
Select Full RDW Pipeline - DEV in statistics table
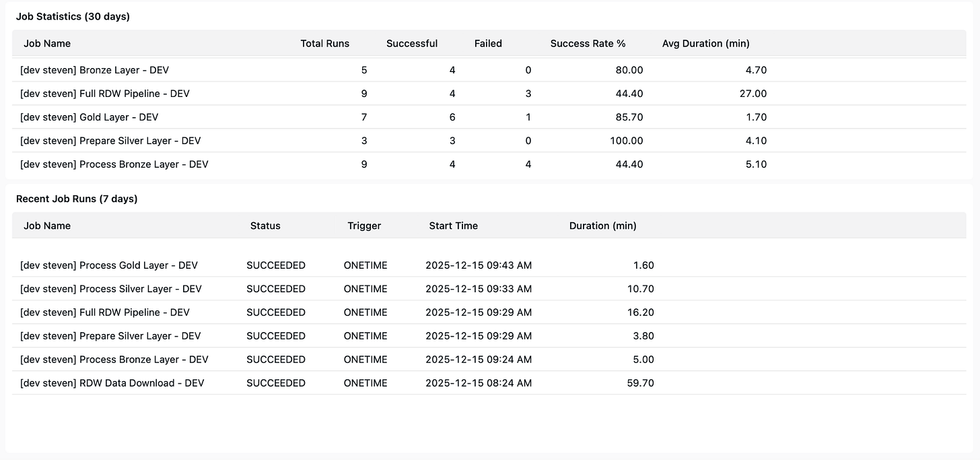(105, 94)
